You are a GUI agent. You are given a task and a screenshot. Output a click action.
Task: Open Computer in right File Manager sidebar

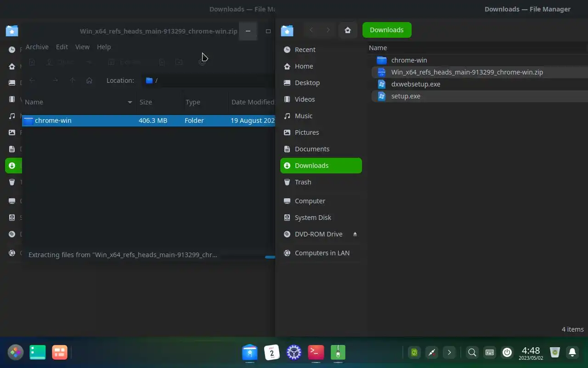321,201
